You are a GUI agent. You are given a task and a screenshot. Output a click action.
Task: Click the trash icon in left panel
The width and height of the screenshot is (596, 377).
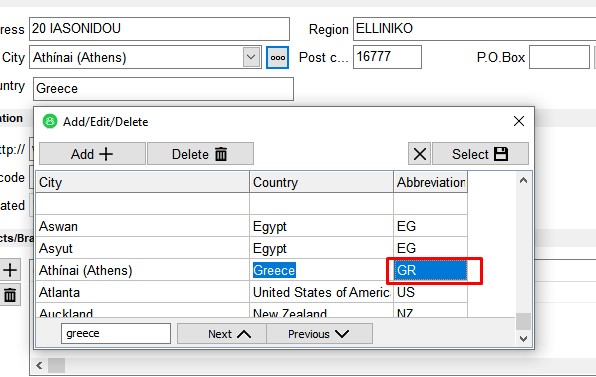pyautogui.click(x=10, y=295)
